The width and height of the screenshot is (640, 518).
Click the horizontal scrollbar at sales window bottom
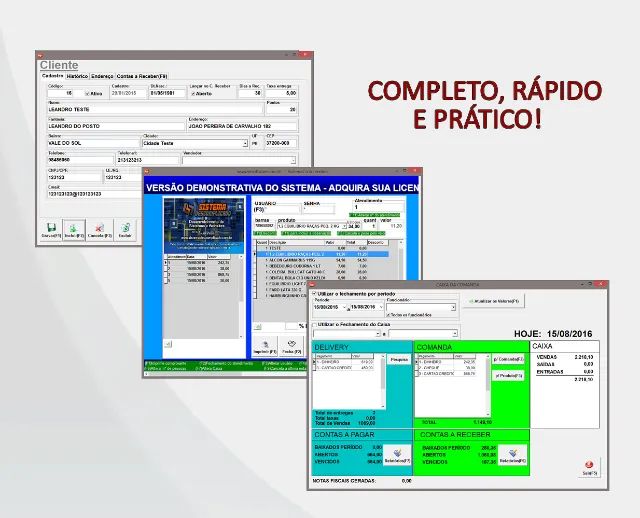226,374
